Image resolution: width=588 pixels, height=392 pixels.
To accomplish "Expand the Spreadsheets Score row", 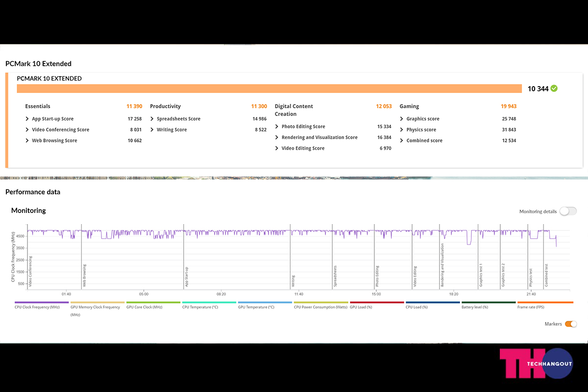I will [x=152, y=119].
